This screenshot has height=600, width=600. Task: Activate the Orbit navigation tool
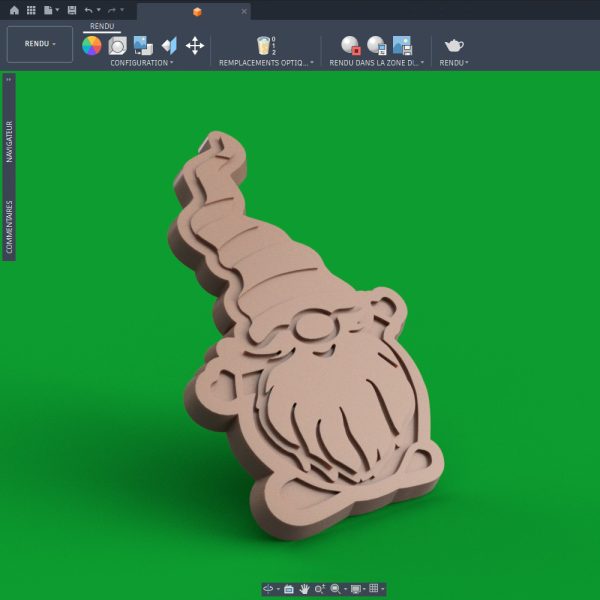pyautogui.click(x=268, y=589)
